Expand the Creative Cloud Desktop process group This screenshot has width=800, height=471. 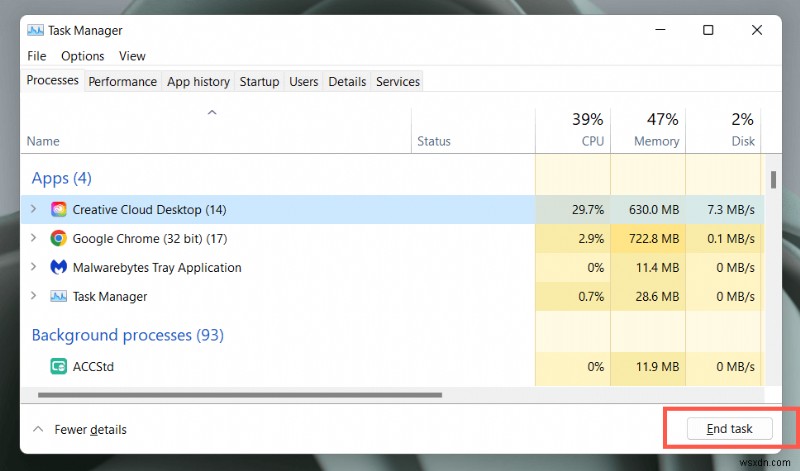(34, 209)
